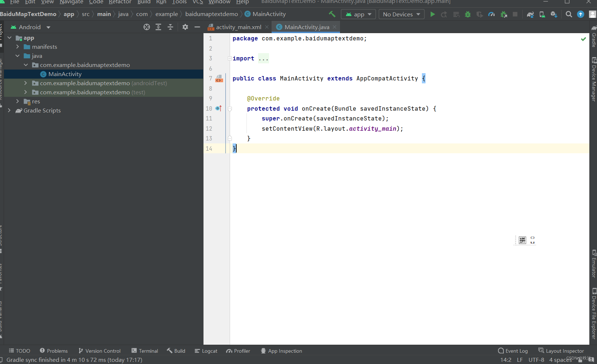Image resolution: width=597 pixels, height=364 pixels.
Task: Expand the manifests folder
Action: click(x=17, y=47)
